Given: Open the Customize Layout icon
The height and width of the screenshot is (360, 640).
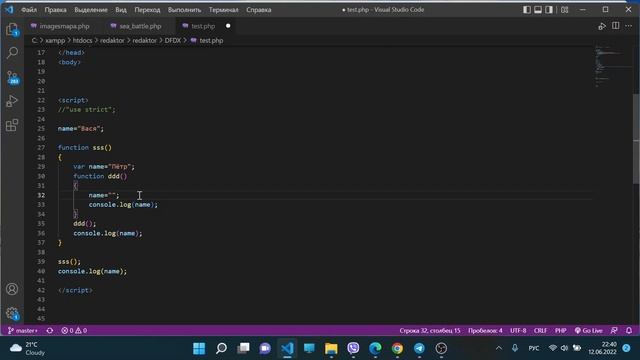Looking at the screenshot, I should point(564,9).
